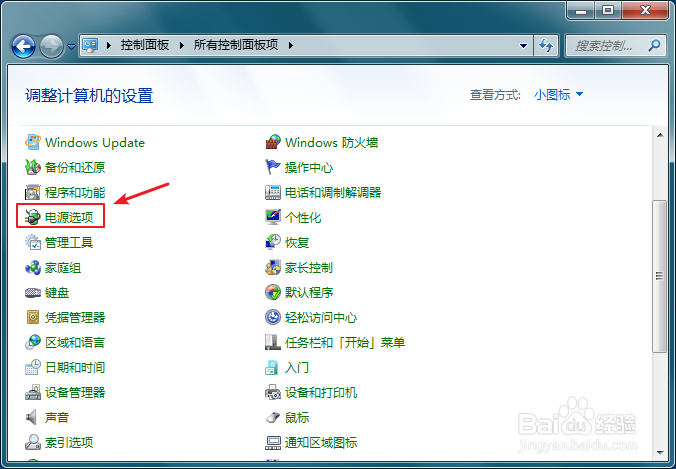The image size is (676, 469).
Task: Click the vertical scrollbar thumb
Action: point(660,276)
